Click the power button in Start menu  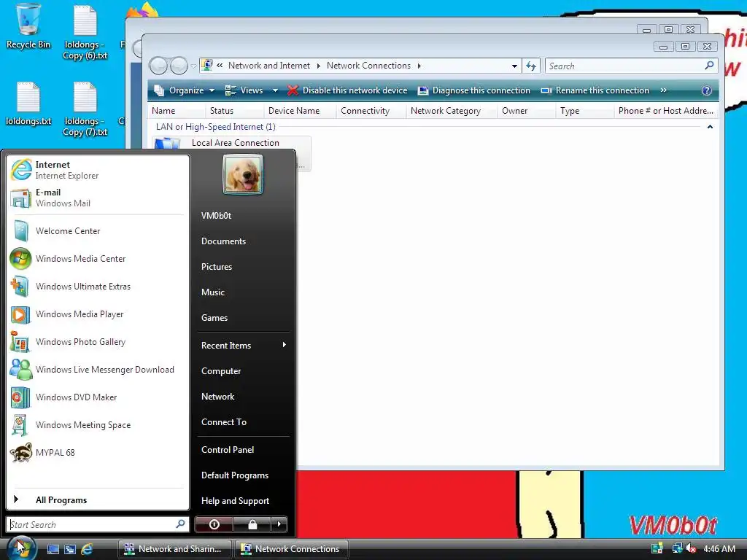pos(214,524)
